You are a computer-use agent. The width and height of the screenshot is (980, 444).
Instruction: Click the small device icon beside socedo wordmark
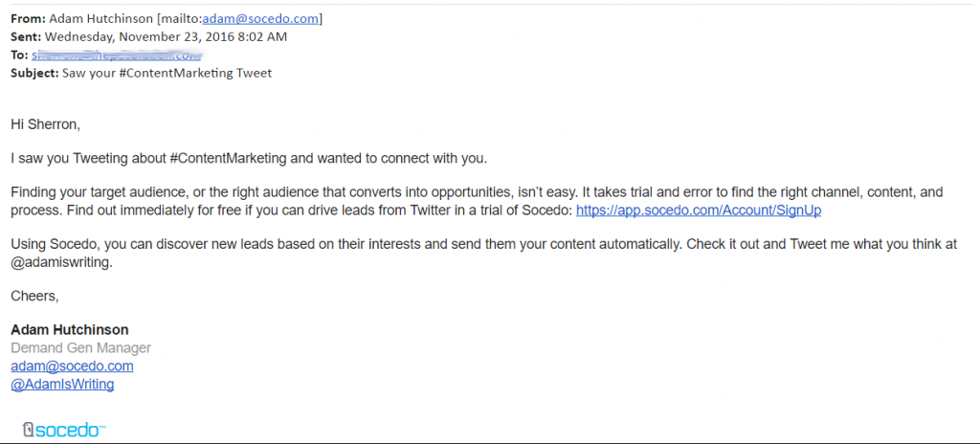27,431
